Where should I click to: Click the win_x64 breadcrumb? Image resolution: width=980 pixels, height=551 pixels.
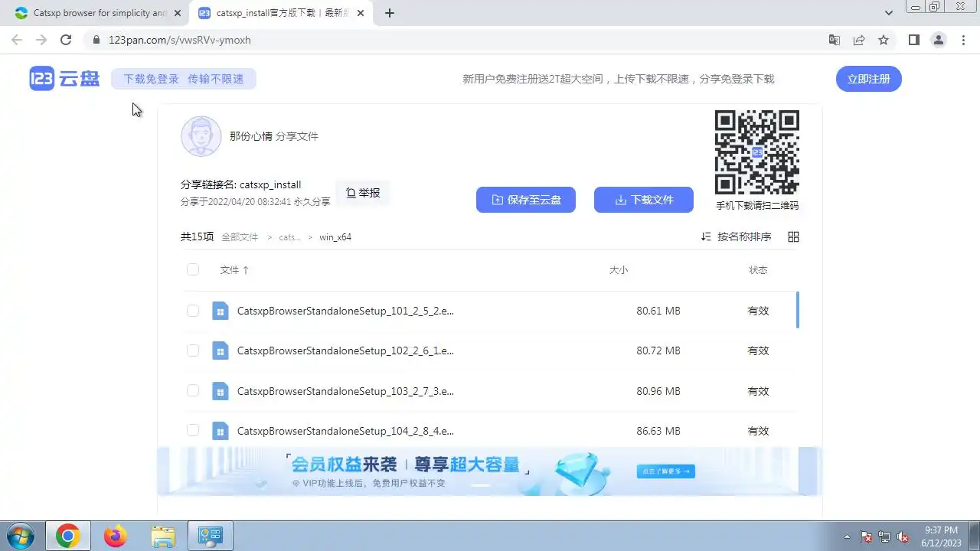[x=335, y=237]
